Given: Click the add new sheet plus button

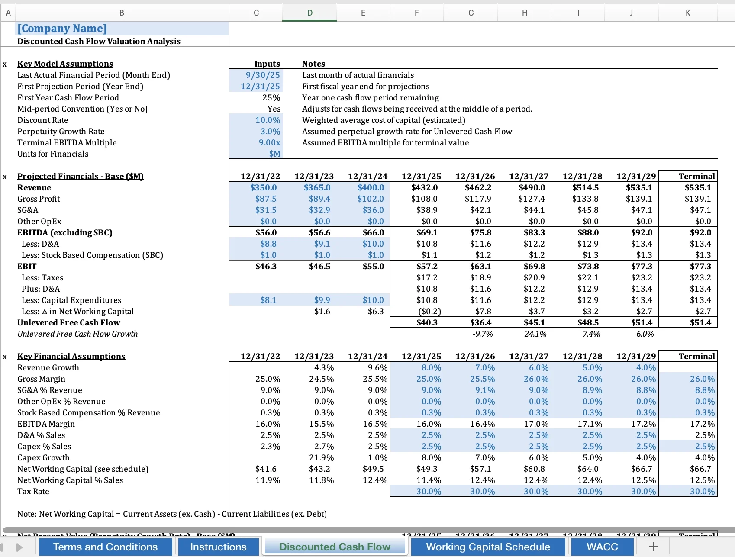Looking at the screenshot, I should (653, 547).
